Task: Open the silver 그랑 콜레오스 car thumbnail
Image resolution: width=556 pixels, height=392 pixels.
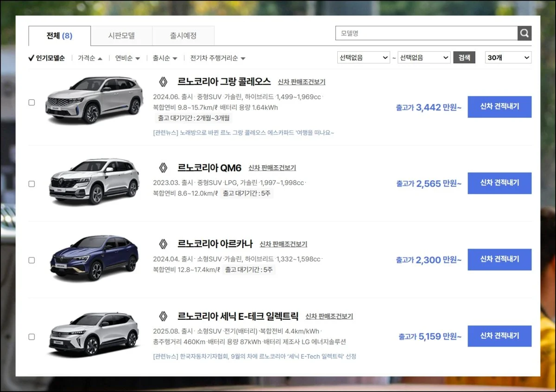Action: [94, 100]
